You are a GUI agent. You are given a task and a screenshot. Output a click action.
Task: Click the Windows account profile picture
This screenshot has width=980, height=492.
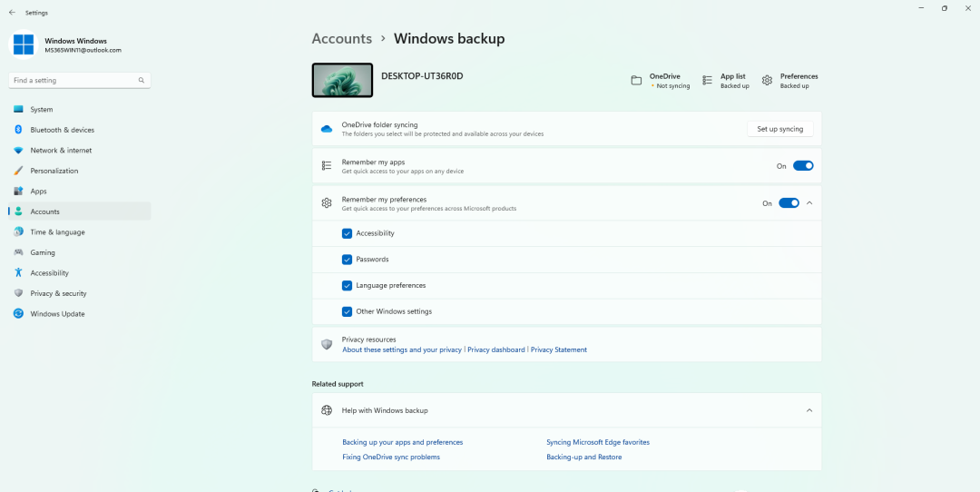[23, 44]
